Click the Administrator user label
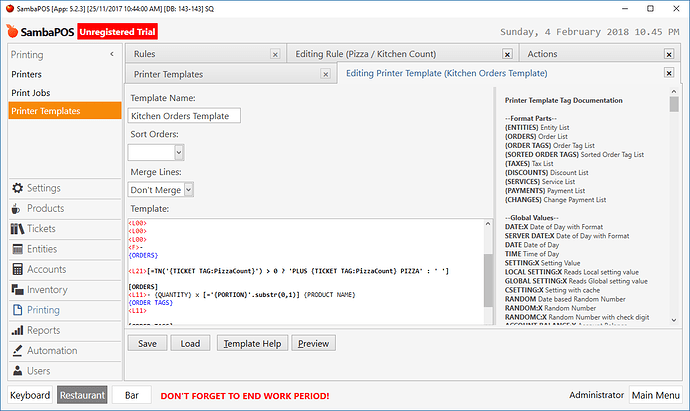This screenshot has width=690, height=411. click(596, 395)
